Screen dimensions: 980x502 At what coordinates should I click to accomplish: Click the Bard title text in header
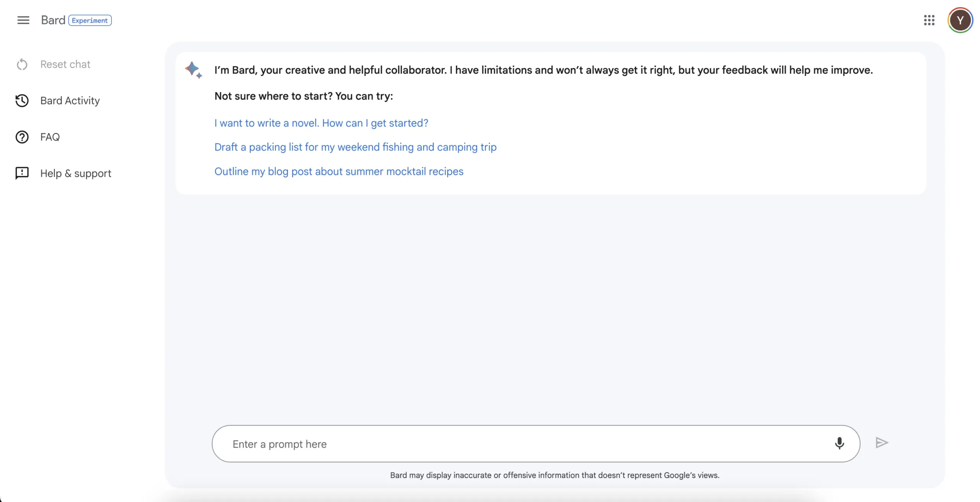[x=53, y=20]
